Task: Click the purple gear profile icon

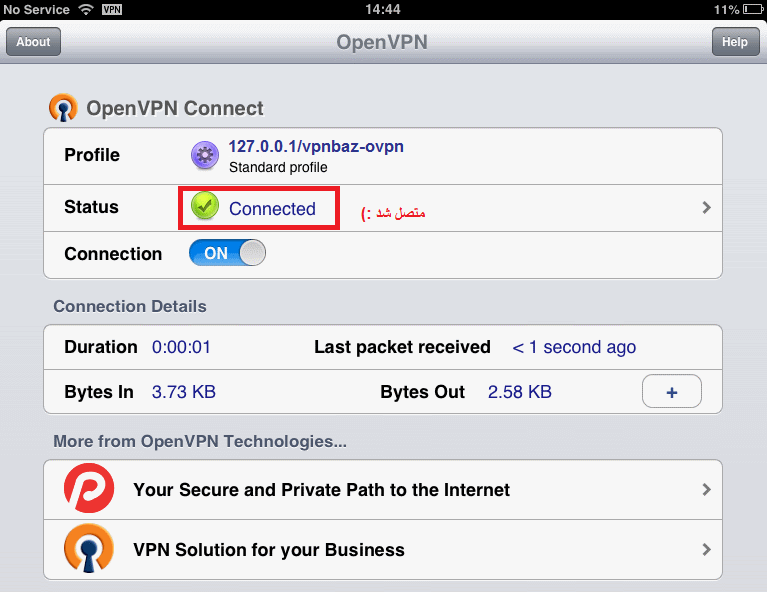Action: coord(205,156)
